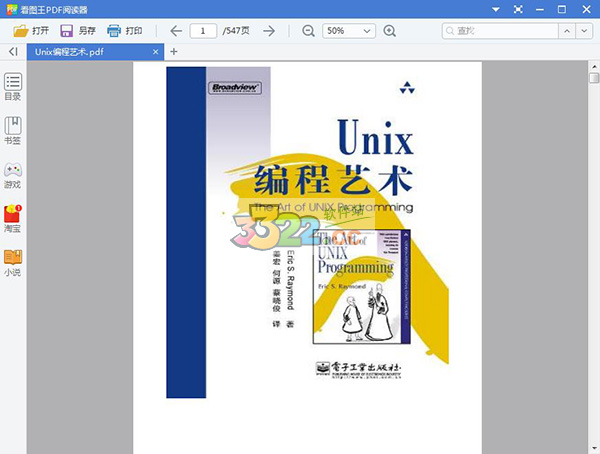Go to the next page arrow

[269, 31]
